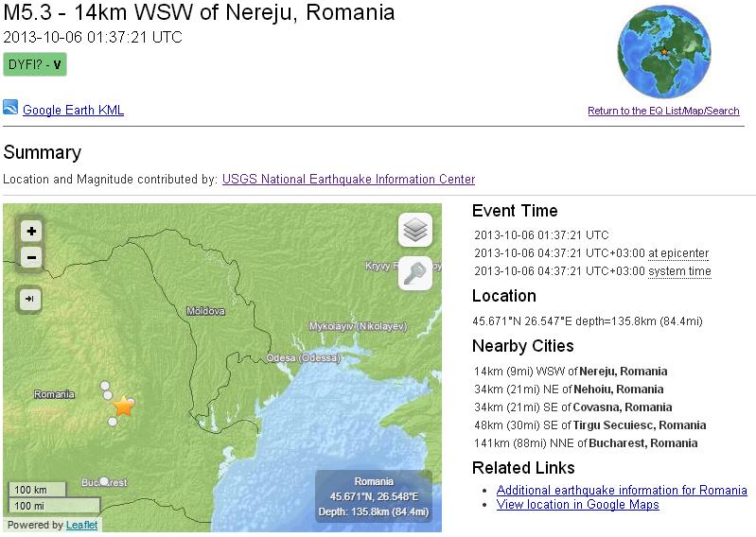The height and width of the screenshot is (537, 756).
Task: Zoom out on the map
Action: tap(31, 257)
